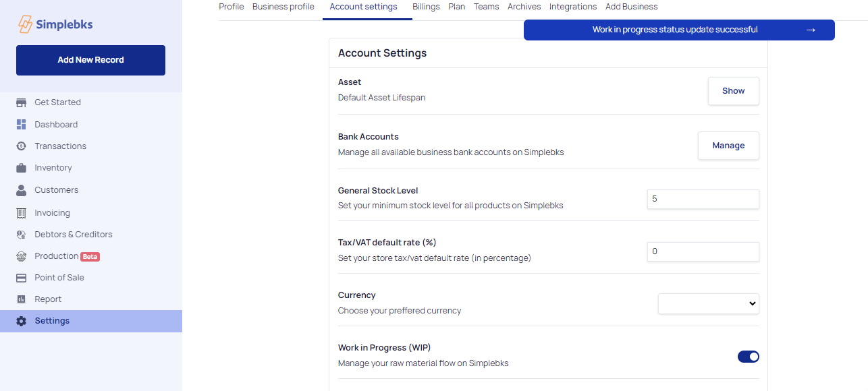Click the Customers person icon

[x=22, y=190]
